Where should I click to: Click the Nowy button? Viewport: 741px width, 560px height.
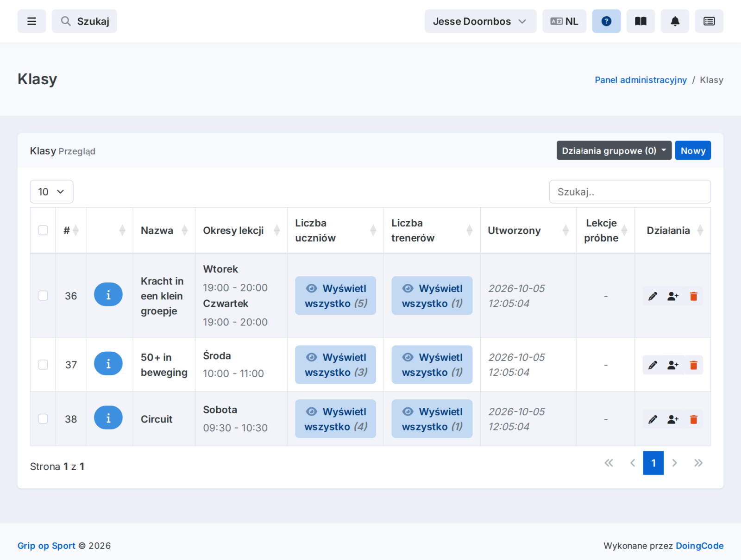coord(693,150)
